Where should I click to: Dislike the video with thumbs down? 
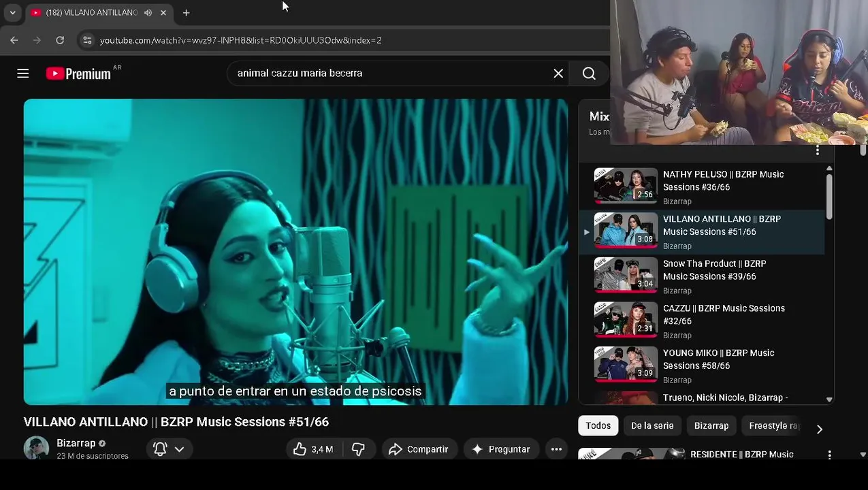click(358, 449)
